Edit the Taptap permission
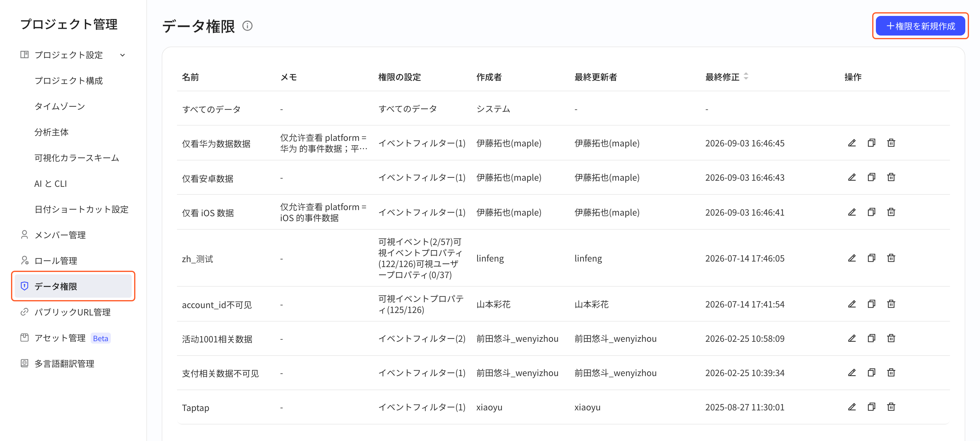This screenshot has width=980, height=441. click(x=852, y=407)
